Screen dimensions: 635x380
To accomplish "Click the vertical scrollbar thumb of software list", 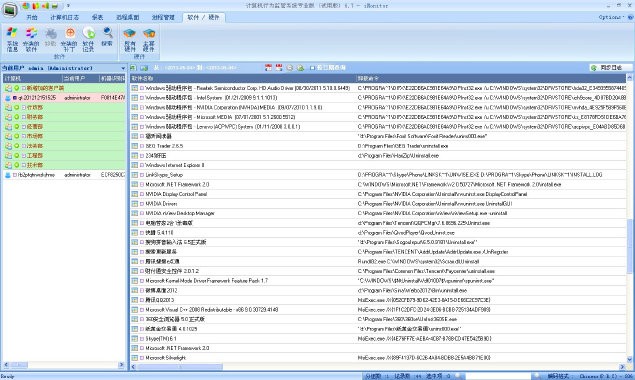I will click(x=629, y=246).
